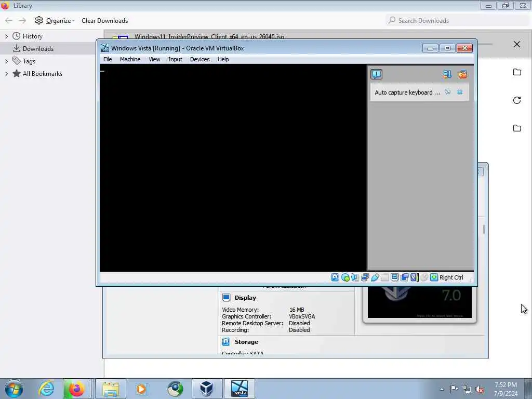Switch to VirtualBox Manager taskbar button

click(207, 389)
